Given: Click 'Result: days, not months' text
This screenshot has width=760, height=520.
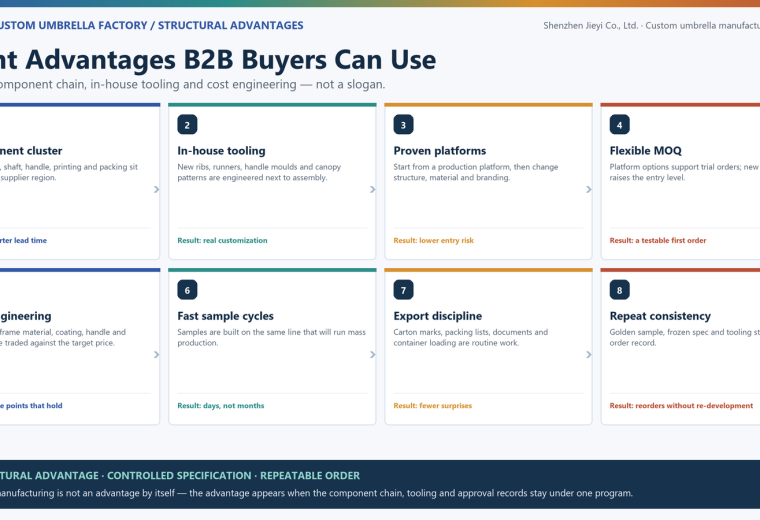Looking at the screenshot, I should click(x=221, y=406).
